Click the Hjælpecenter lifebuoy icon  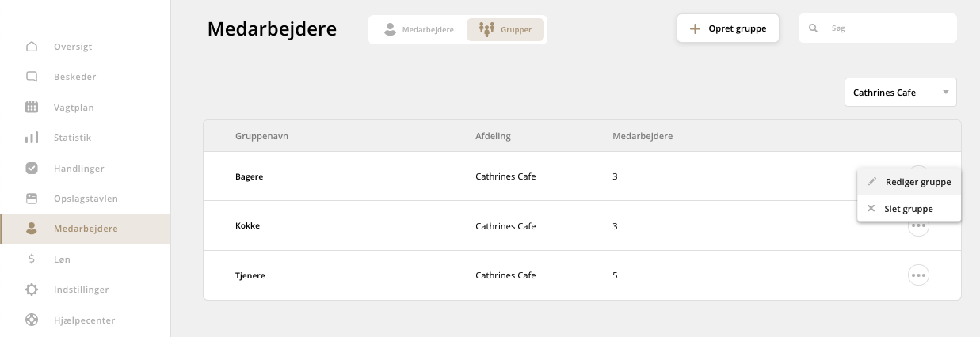(x=32, y=320)
